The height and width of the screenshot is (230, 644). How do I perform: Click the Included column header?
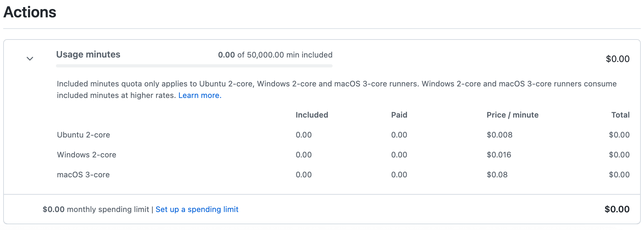pos(312,115)
